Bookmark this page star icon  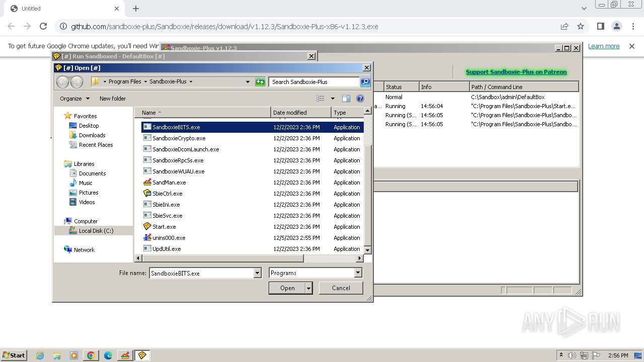pyautogui.click(x=581, y=26)
